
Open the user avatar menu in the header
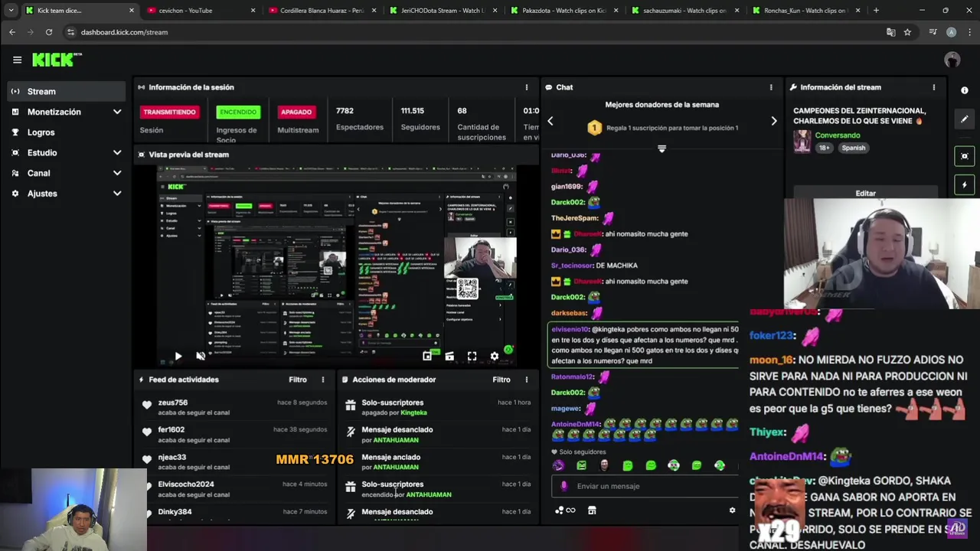(x=952, y=60)
